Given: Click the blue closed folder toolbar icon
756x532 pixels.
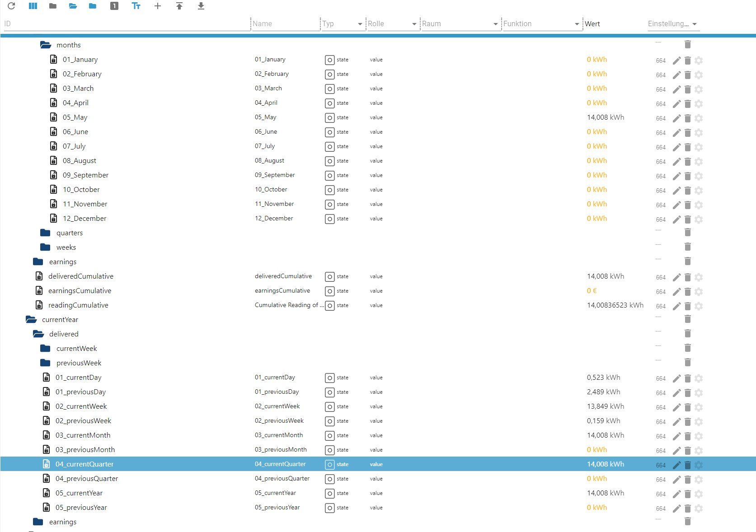Looking at the screenshot, I should (x=93, y=6).
